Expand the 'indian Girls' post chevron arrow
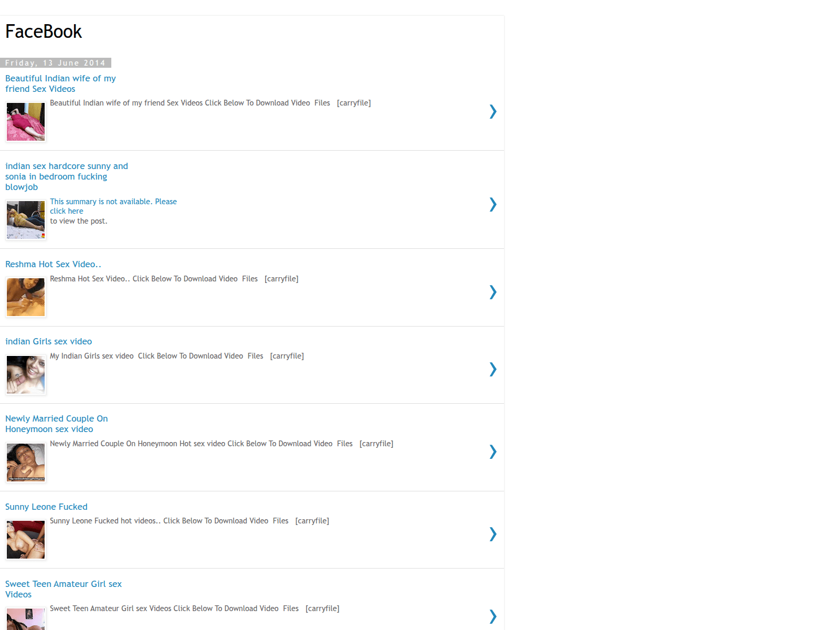 coord(492,369)
